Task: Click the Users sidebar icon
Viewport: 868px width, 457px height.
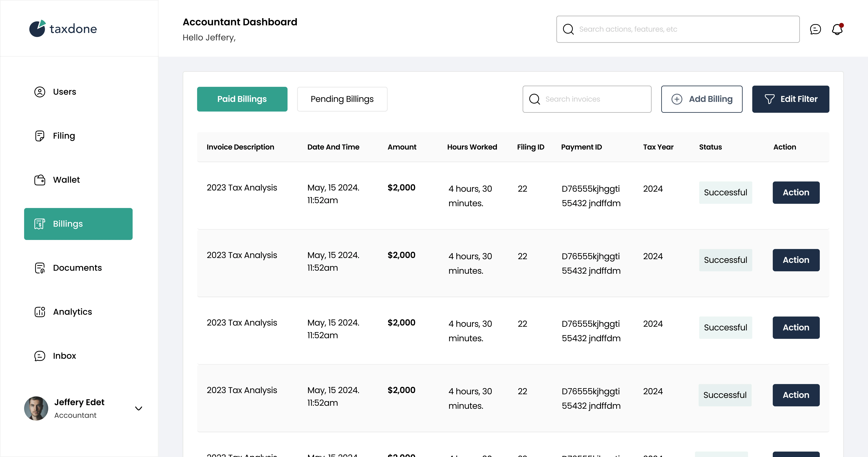Action: 40,92
